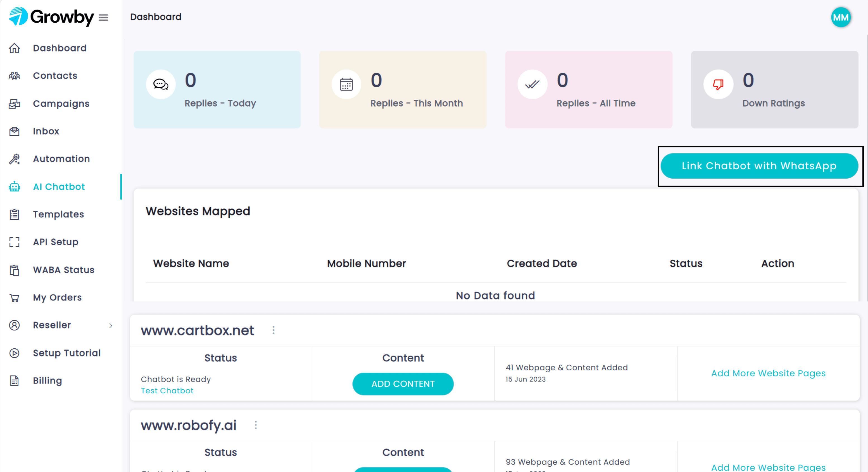Click the www.cartbox.net site title

point(198,330)
